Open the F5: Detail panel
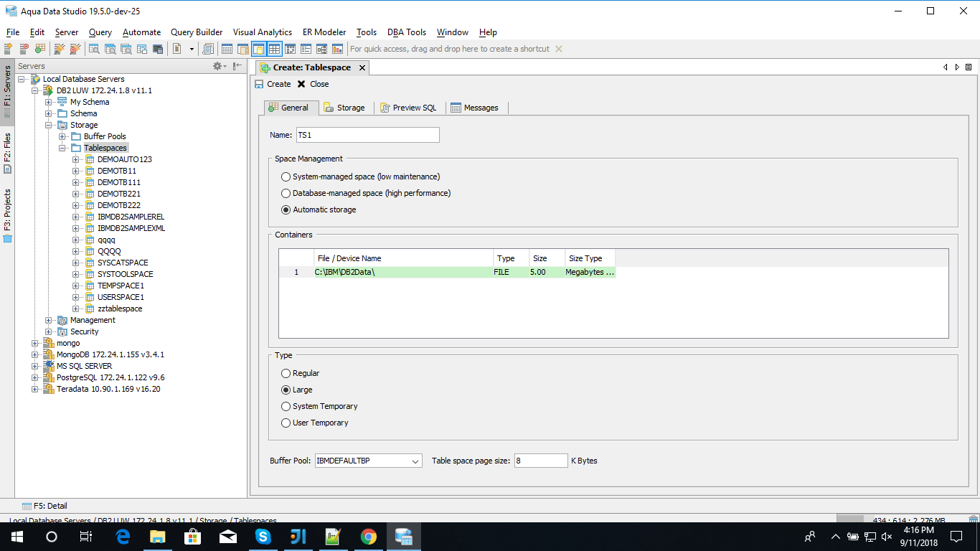 (x=44, y=506)
